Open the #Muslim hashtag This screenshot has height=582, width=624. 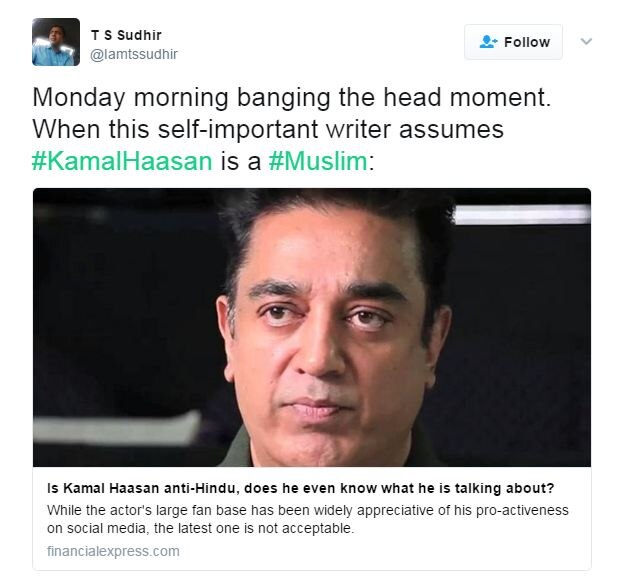[318, 161]
